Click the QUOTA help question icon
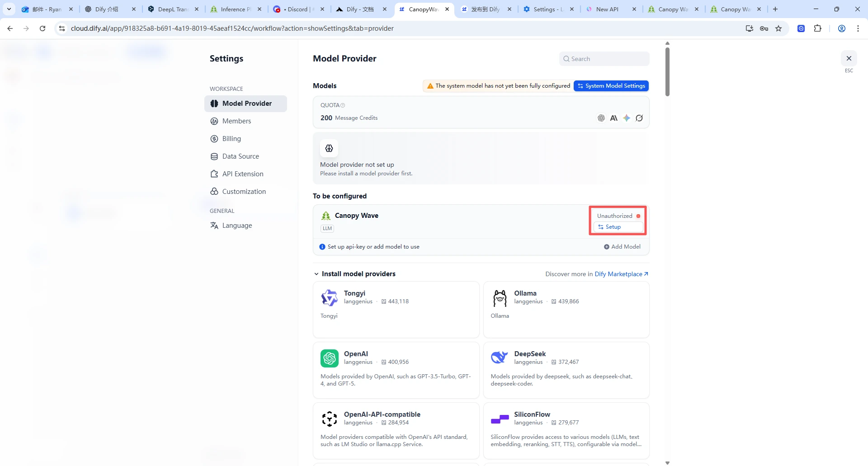 (x=343, y=105)
